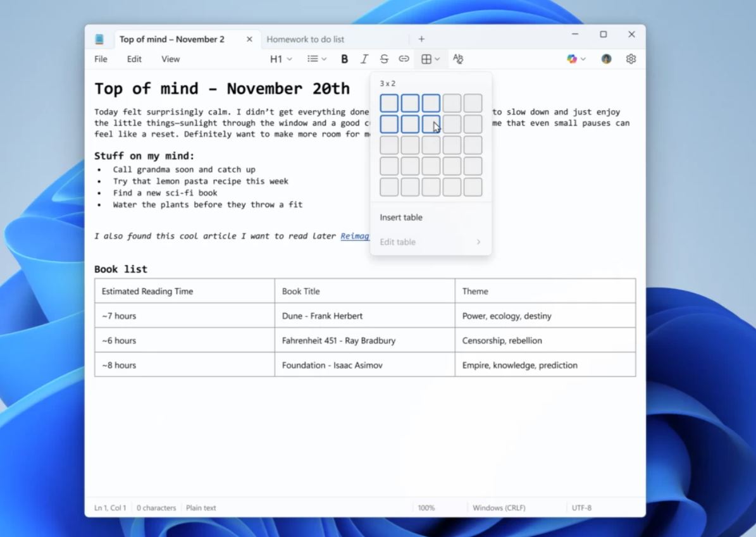The height and width of the screenshot is (537, 756).
Task: Add a new tab with plus button
Action: tap(421, 39)
